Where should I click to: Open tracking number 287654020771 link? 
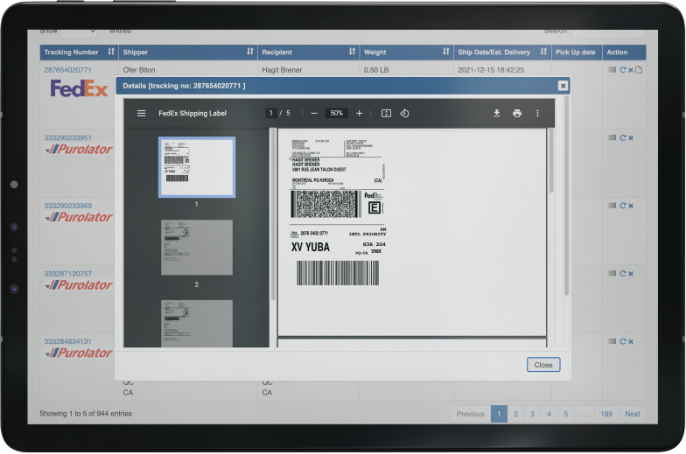click(67, 70)
